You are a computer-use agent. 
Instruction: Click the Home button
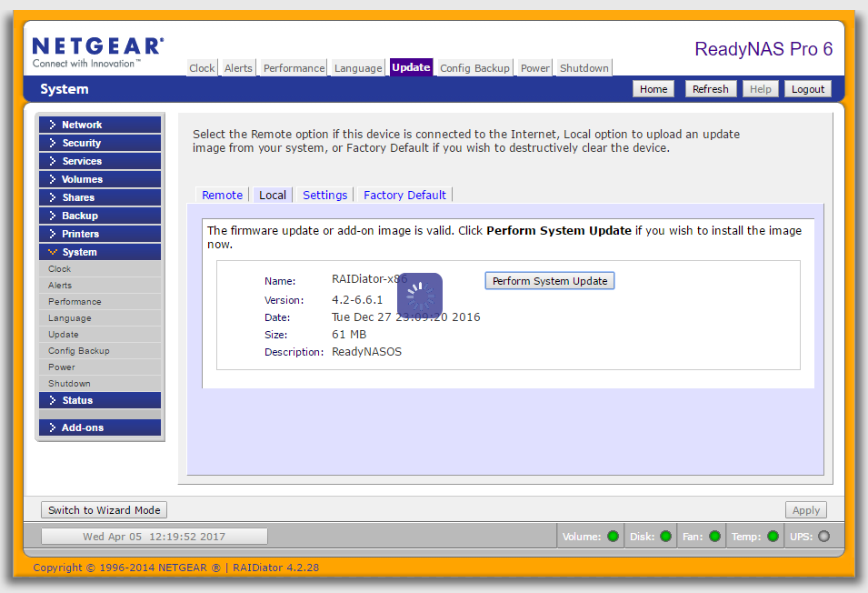coord(653,89)
